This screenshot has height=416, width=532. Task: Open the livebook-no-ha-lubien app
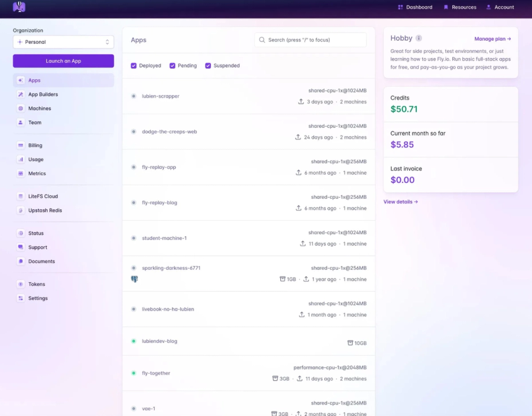coord(249,309)
